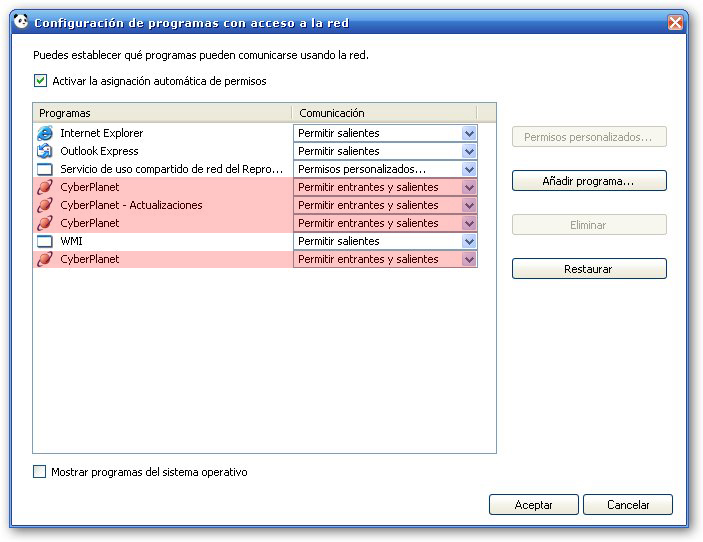The image size is (703, 542).
Task: Click the Programas column header
Action: pyautogui.click(x=162, y=113)
